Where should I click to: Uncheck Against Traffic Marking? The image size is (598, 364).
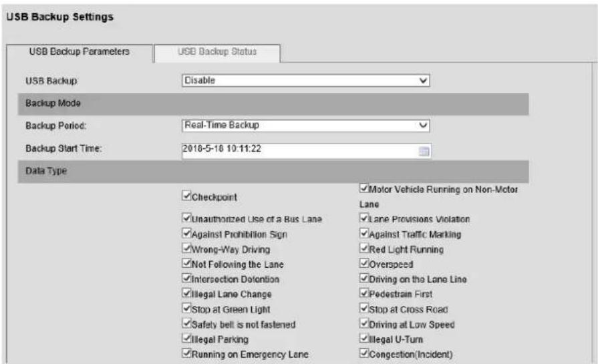[x=364, y=233]
